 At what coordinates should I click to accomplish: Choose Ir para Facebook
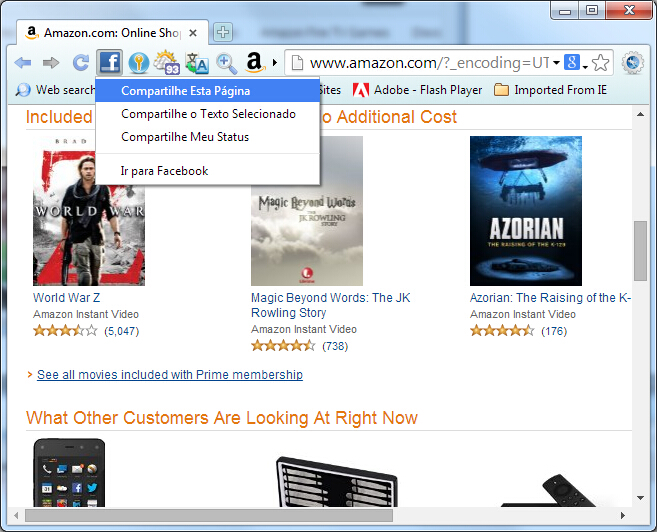click(x=207, y=171)
